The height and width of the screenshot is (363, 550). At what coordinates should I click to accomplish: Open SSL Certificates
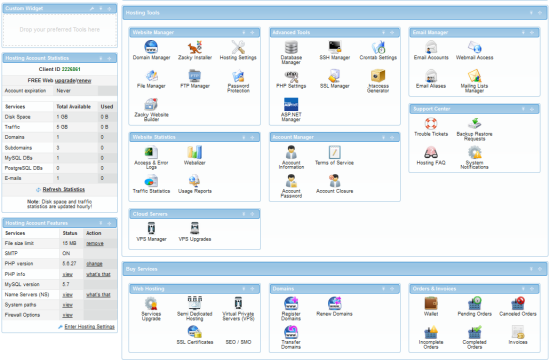tap(195, 335)
